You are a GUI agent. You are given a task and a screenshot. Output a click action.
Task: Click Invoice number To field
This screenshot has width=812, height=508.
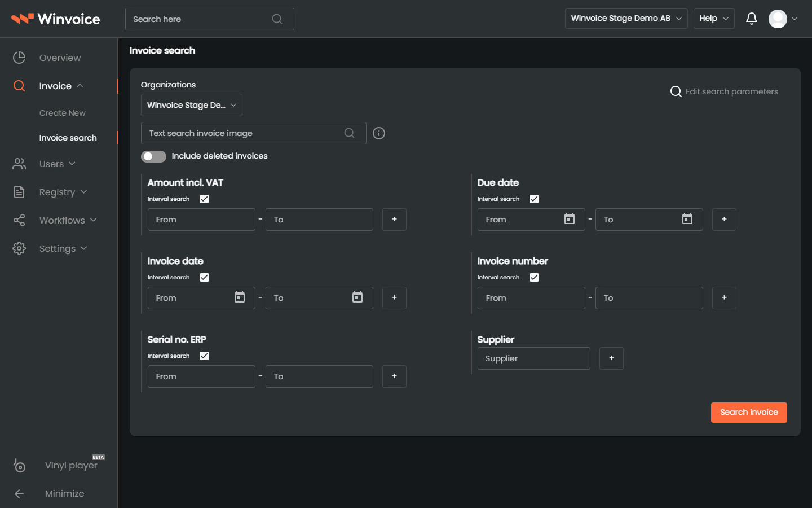click(649, 298)
